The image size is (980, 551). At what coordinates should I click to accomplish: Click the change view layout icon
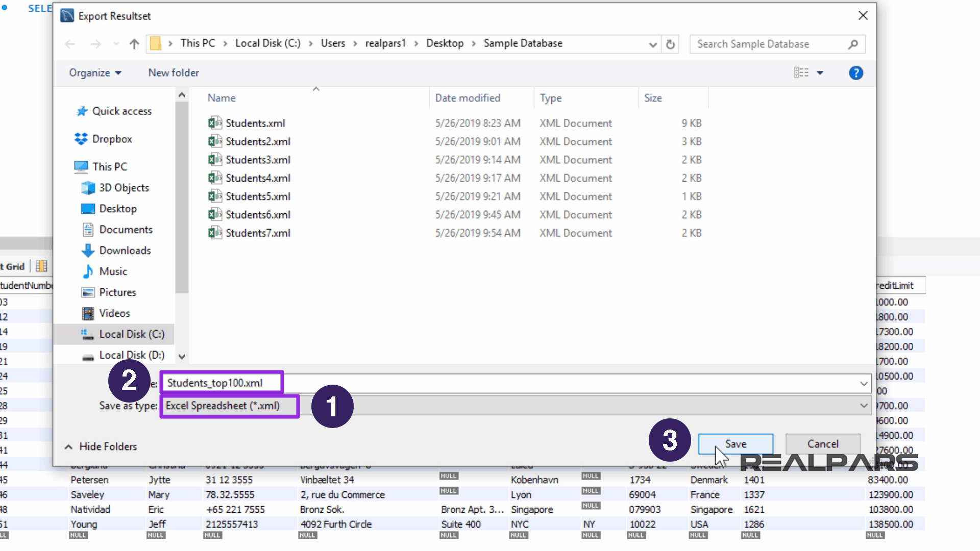pos(801,73)
